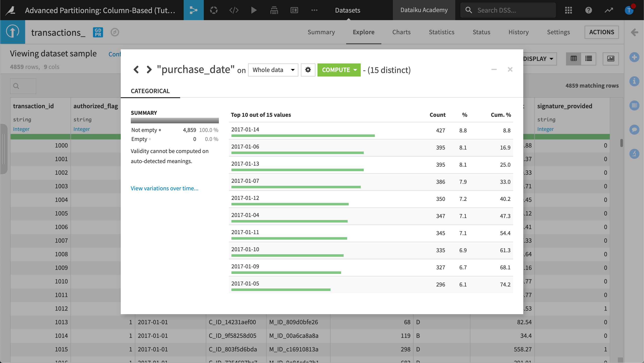Click View variations over time link
The height and width of the screenshot is (363, 644).
click(165, 188)
